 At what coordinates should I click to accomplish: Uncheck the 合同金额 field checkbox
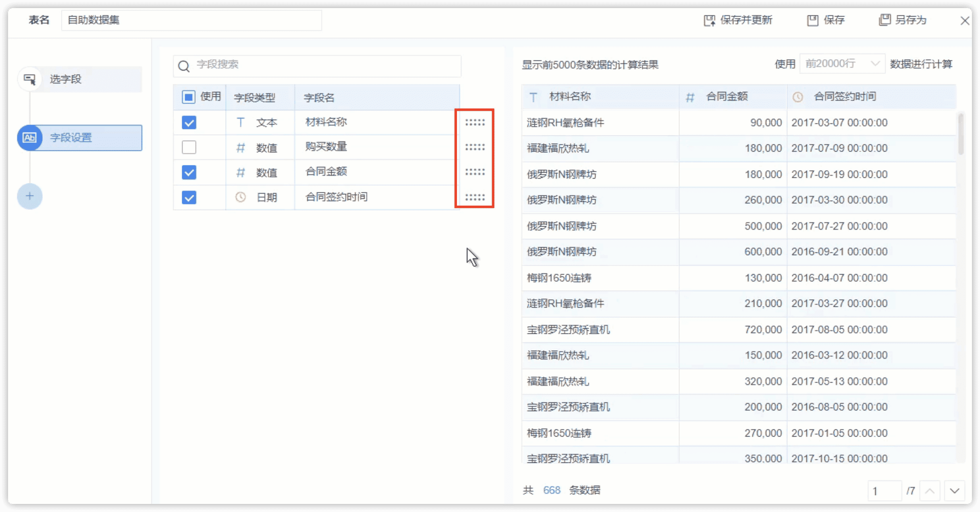click(x=189, y=173)
